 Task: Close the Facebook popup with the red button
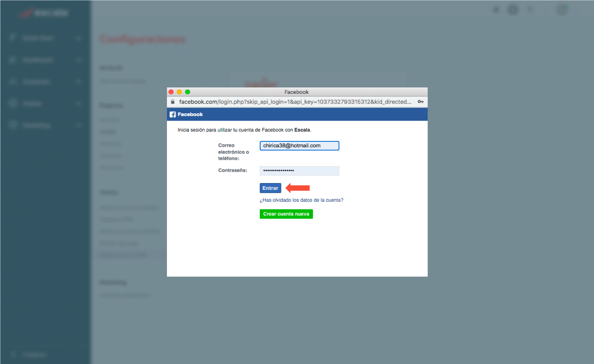171,92
